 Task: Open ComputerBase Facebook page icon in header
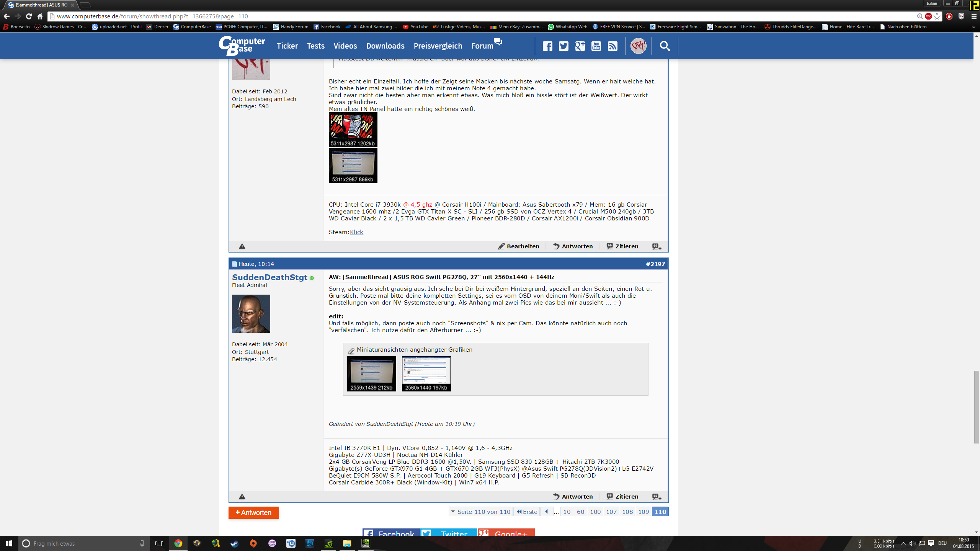tap(547, 46)
